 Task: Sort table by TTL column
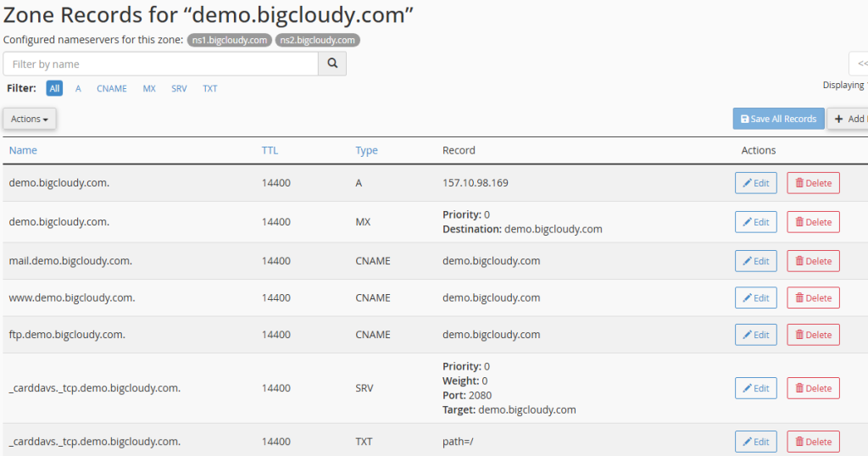pyautogui.click(x=270, y=150)
